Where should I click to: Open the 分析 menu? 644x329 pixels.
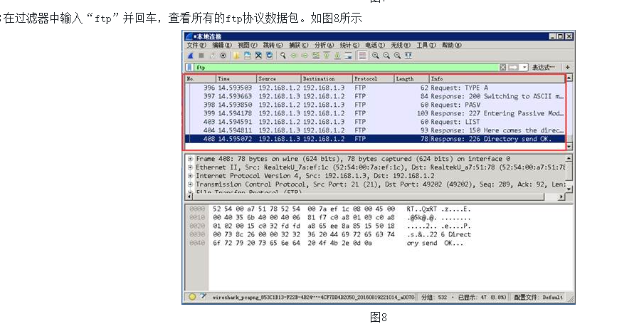coord(324,45)
